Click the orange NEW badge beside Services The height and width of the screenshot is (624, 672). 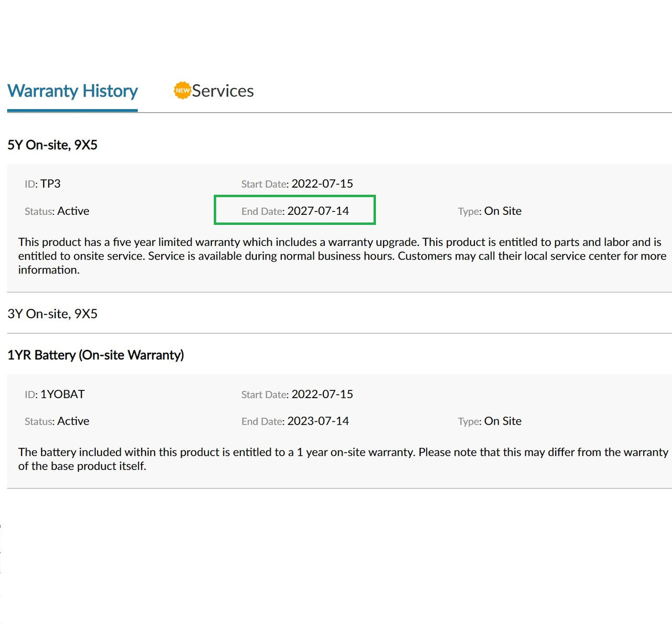pyautogui.click(x=182, y=90)
